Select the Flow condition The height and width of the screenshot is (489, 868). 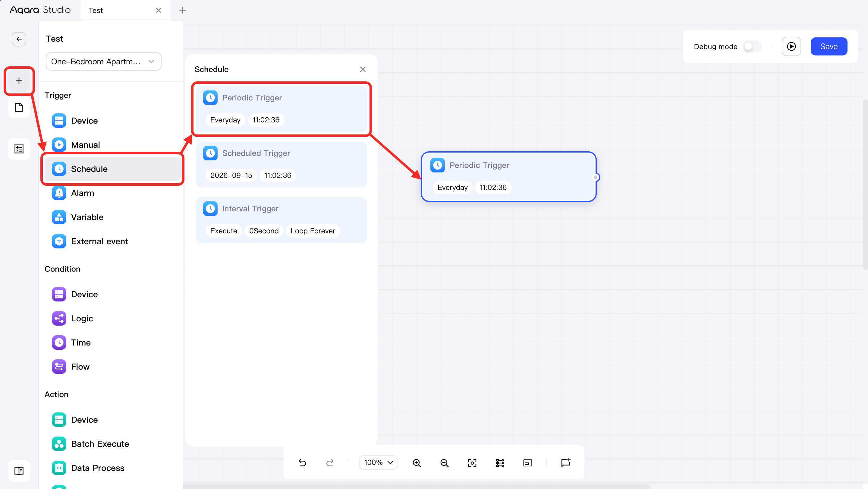click(x=112, y=367)
